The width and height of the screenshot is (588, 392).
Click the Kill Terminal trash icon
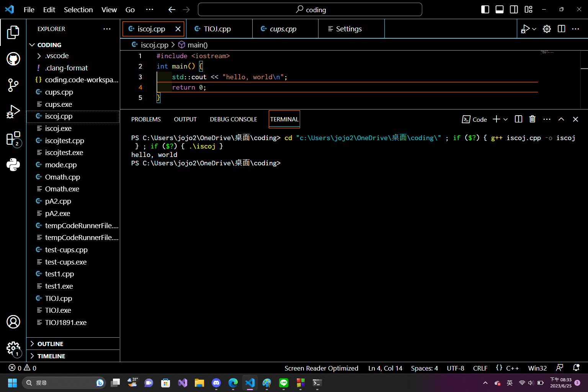(x=532, y=119)
